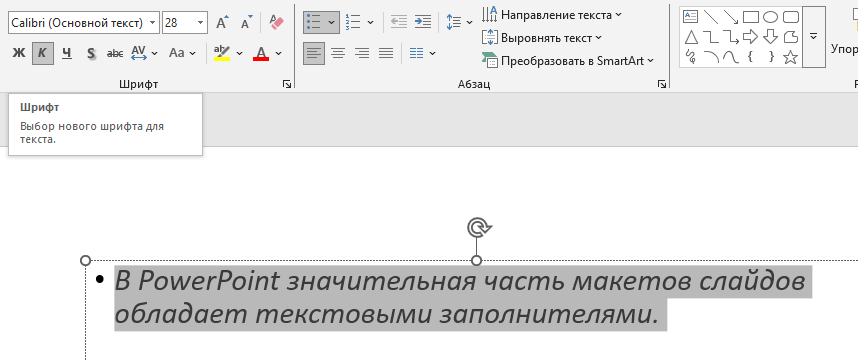Increase the font size with the large A button
This screenshot has height=361, width=858.
point(222,22)
